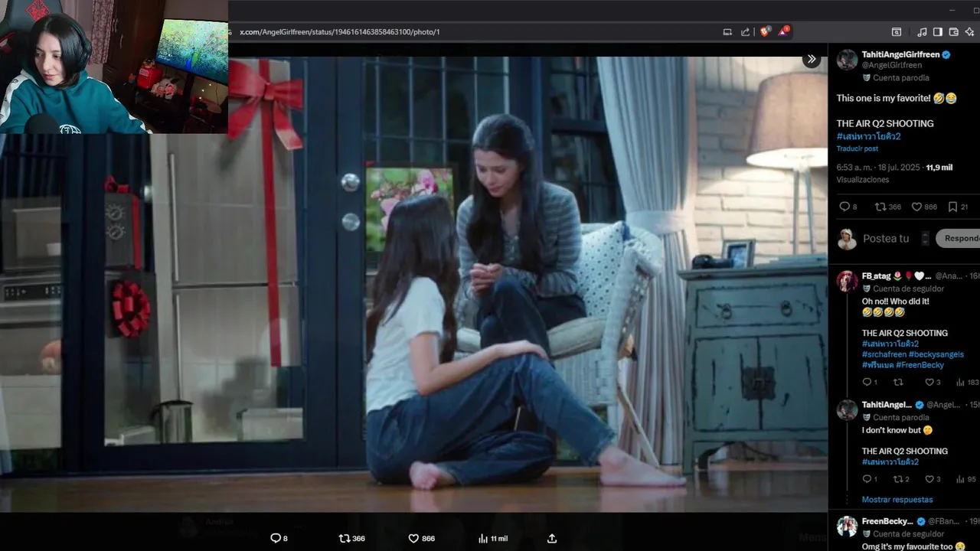Open FreenBecky... username link
Image resolution: width=980 pixels, height=551 pixels.
coord(887,521)
